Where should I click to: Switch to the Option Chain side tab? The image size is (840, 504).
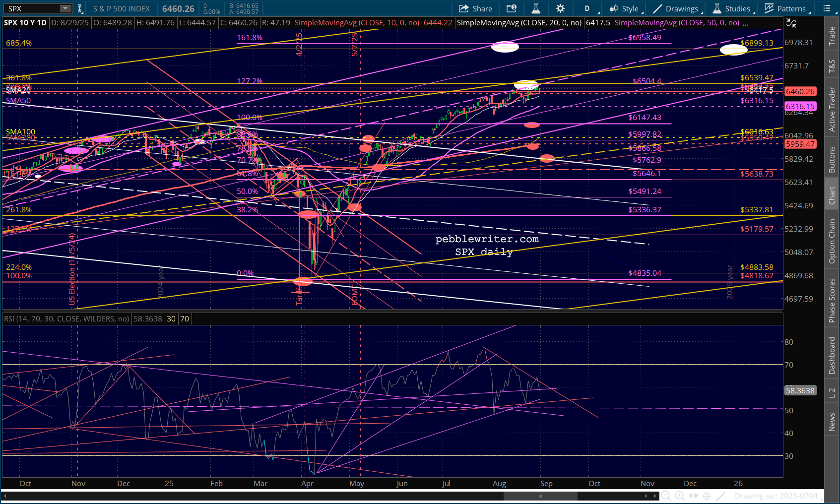tap(832, 241)
